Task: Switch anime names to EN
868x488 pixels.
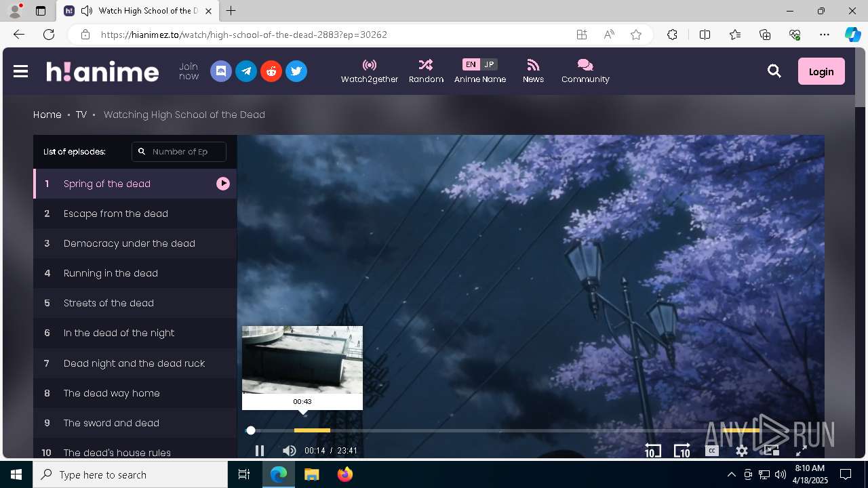Action: click(x=471, y=64)
